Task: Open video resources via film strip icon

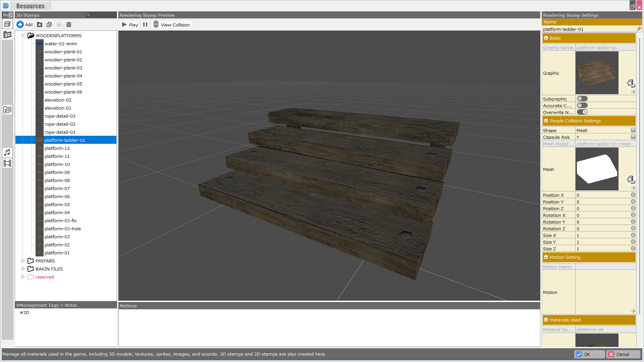Action: click(7, 163)
